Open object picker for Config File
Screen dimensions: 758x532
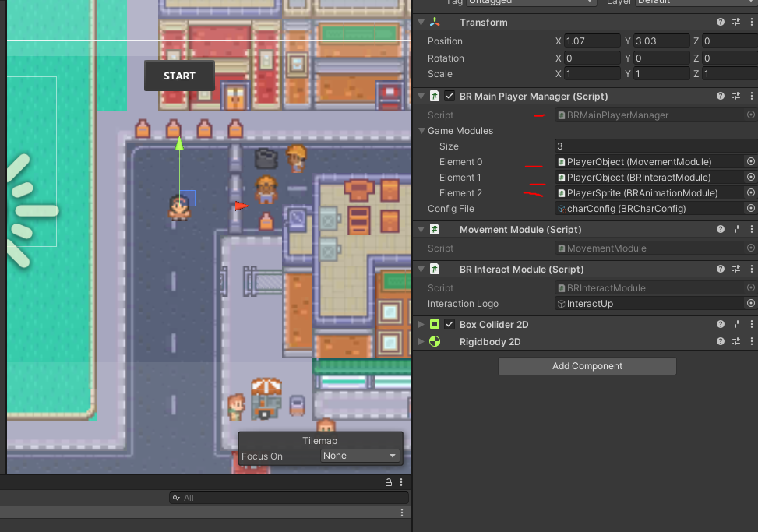click(751, 208)
